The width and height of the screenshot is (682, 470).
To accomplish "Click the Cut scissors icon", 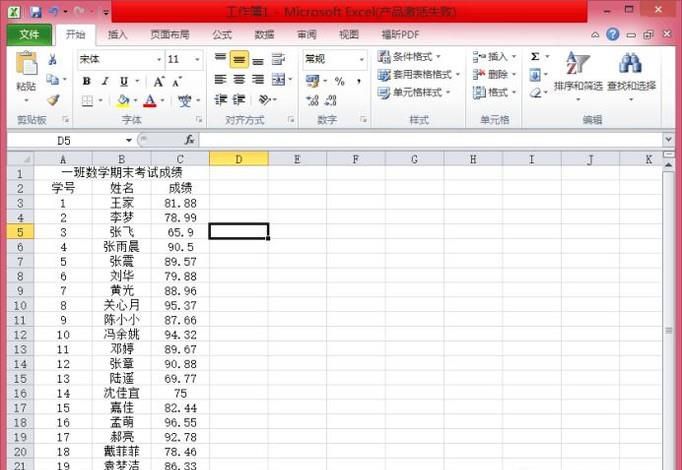I will click(53, 59).
